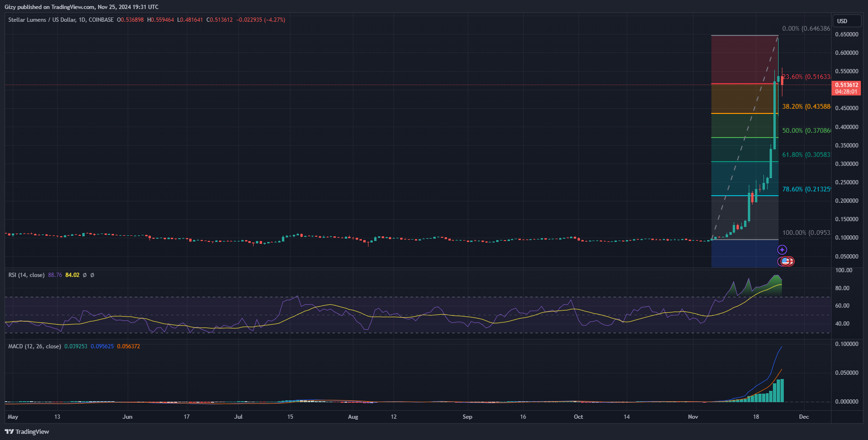Select the 100.00% Fibonacci level label

point(807,233)
